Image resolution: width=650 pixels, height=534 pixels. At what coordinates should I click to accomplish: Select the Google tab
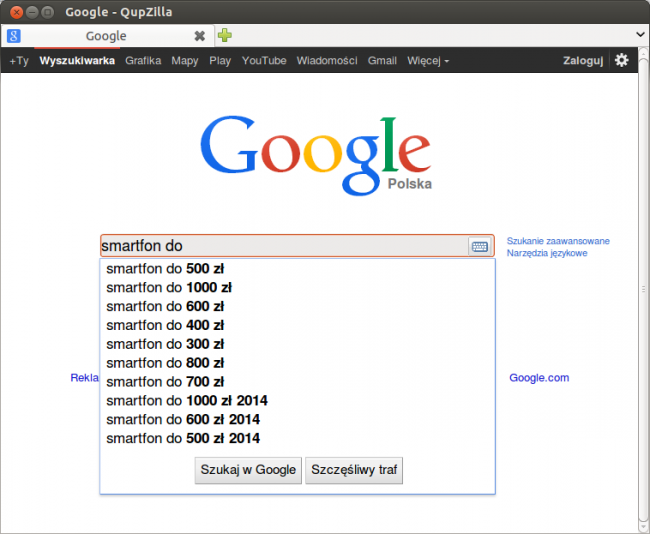[107, 36]
